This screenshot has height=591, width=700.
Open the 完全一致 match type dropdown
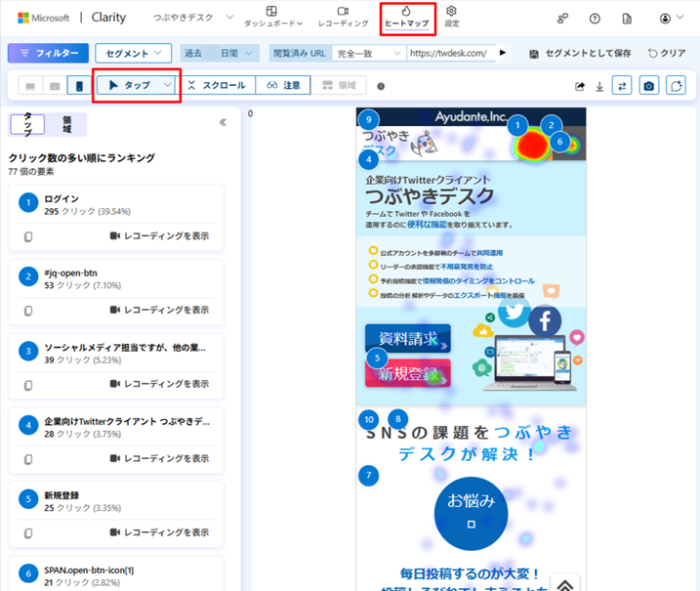(x=368, y=53)
